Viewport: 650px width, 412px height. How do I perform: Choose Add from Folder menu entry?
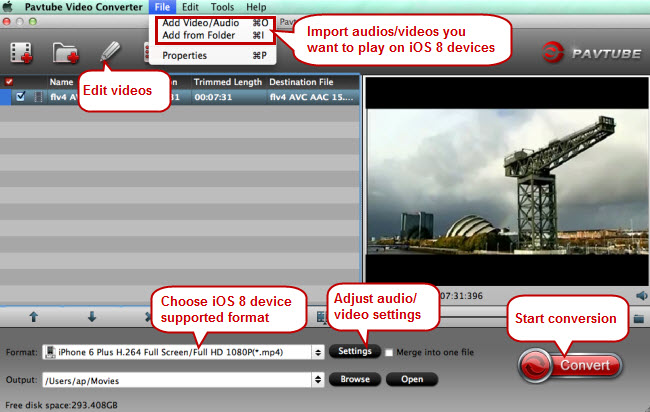(215, 36)
